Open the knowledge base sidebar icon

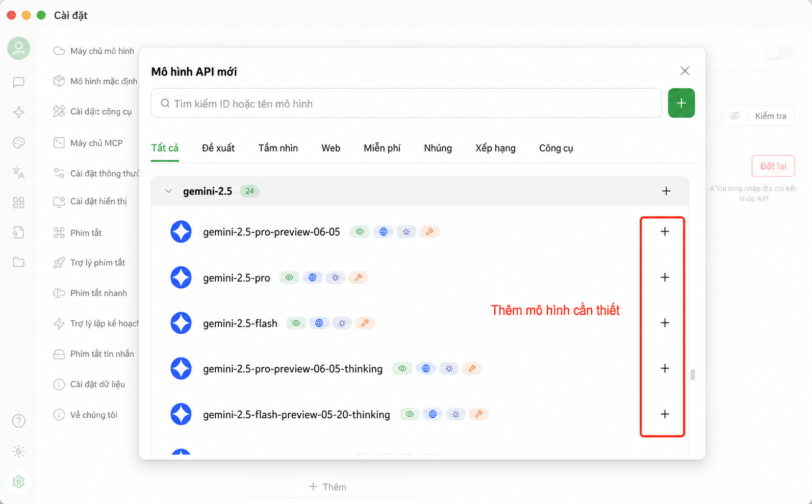coord(19,233)
